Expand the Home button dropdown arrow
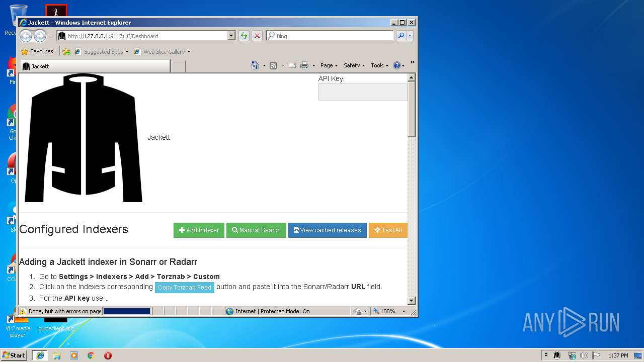The width and height of the screenshot is (644, 362). coord(264,66)
